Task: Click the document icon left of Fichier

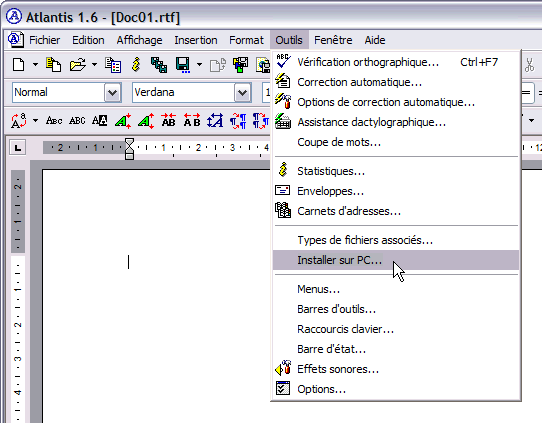Action: 16,39
